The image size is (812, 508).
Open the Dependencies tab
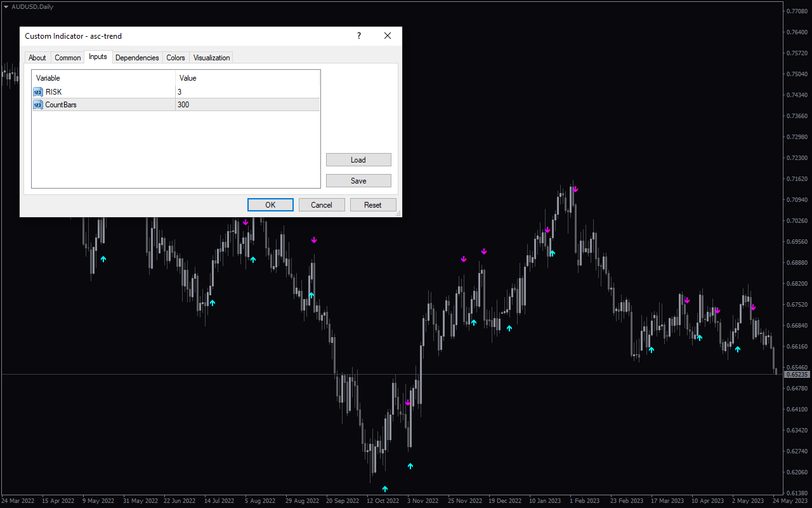coord(137,58)
